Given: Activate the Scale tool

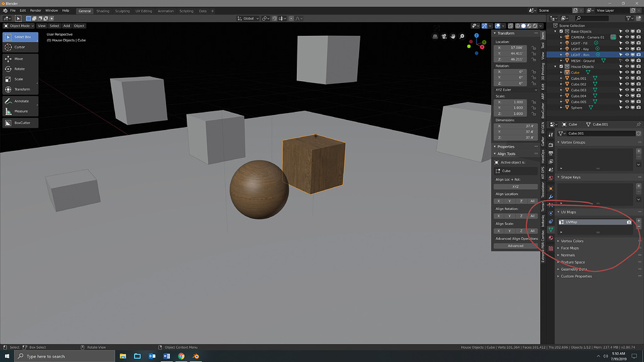Looking at the screenshot, I should coord(20,79).
